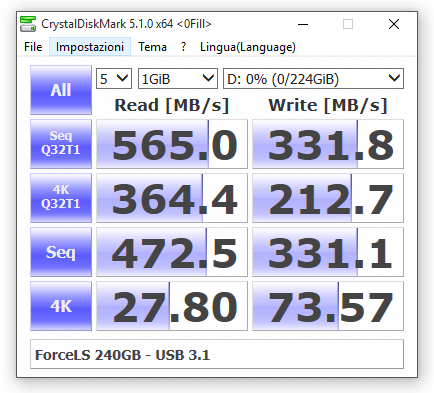Open the test size dropdown showing 1GiB
This screenshot has height=393, width=434.
point(178,79)
